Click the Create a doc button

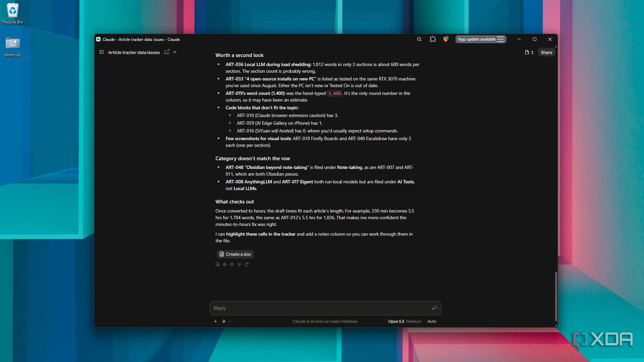coord(235,254)
